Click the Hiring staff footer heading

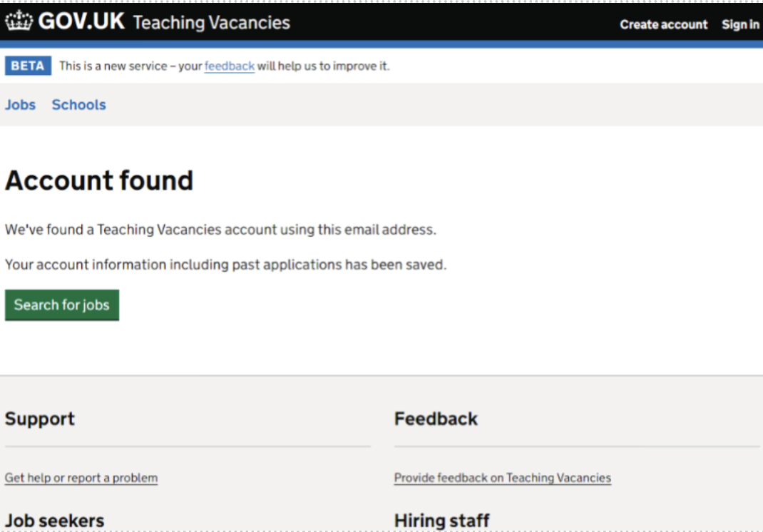tap(441, 521)
